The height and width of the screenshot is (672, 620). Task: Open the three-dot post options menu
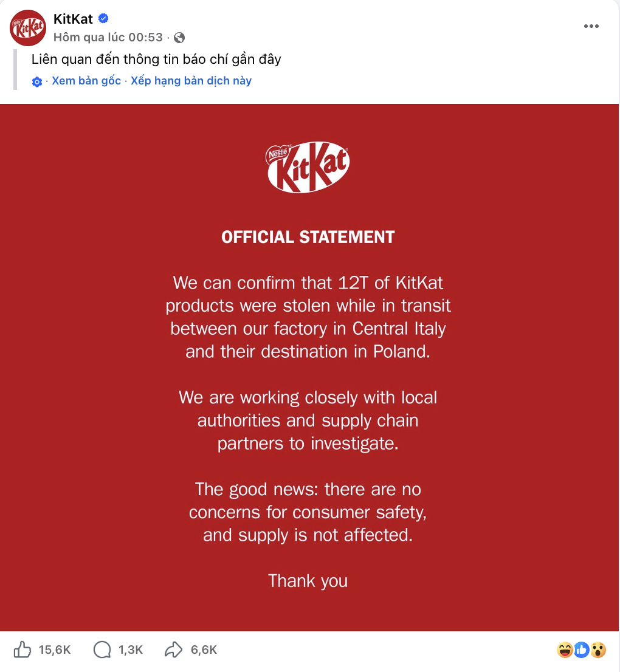click(x=591, y=26)
